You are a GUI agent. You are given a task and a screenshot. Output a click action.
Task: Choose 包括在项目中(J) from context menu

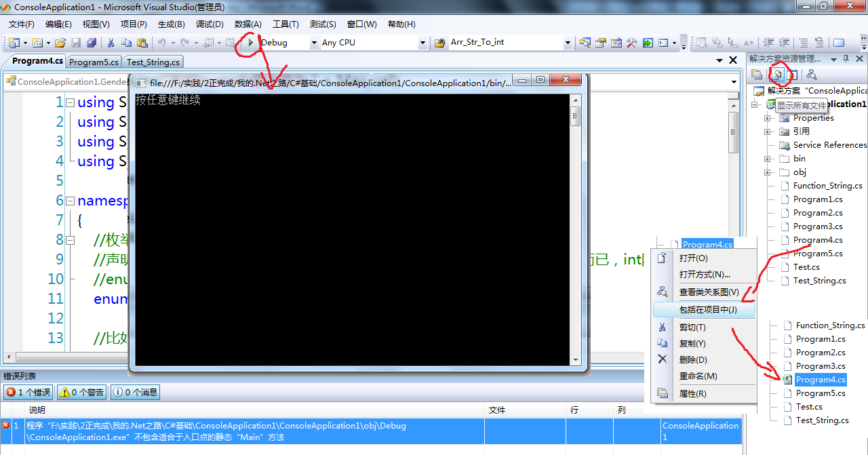coord(704,310)
